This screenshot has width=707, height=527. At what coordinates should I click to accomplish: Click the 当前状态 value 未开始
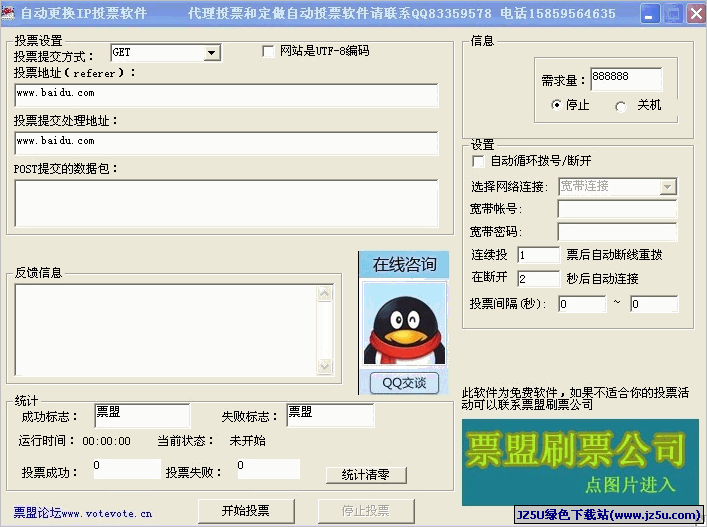coord(248,440)
